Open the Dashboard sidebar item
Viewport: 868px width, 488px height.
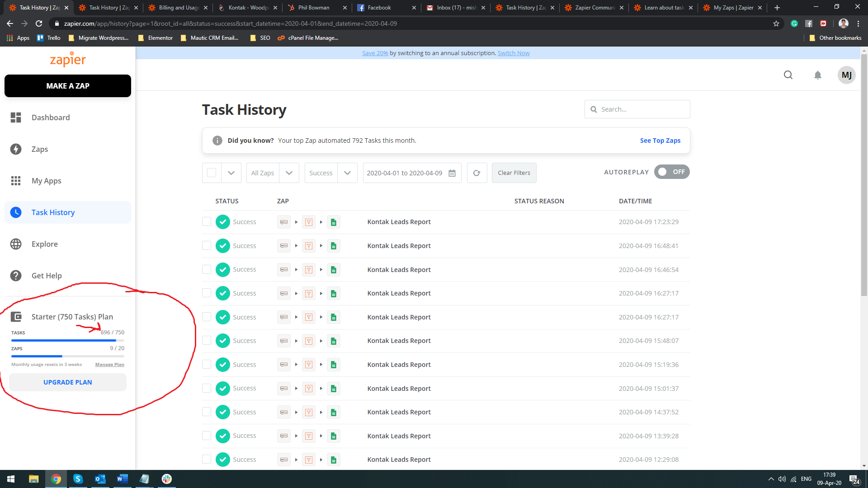click(x=68, y=117)
